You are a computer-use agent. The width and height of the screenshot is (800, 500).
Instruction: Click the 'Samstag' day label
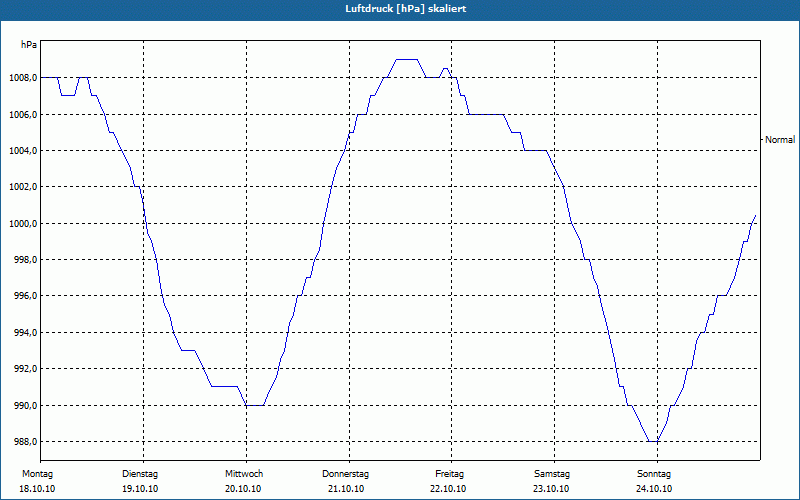pyautogui.click(x=552, y=474)
